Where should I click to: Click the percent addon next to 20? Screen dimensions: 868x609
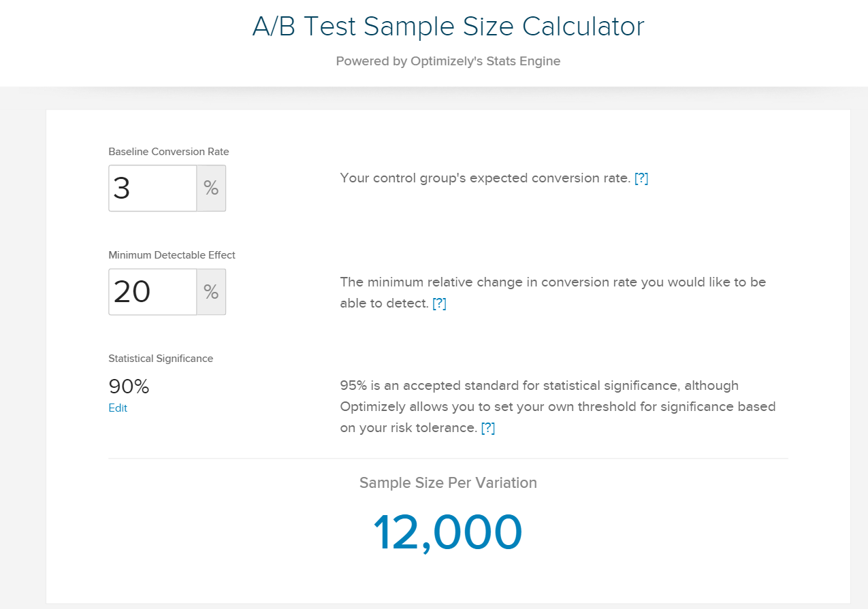tap(211, 292)
